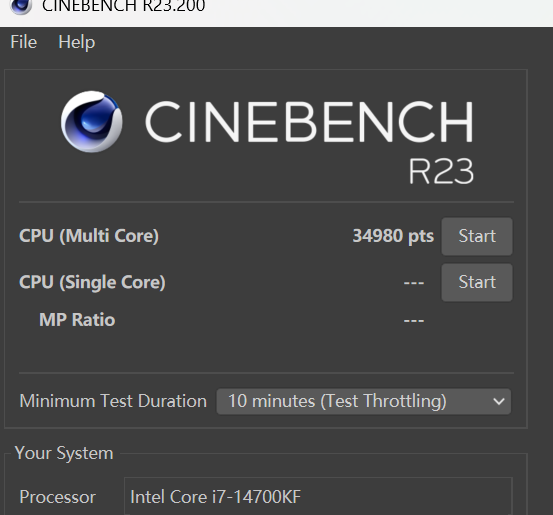
Task: Click the CPU (Multi Core) label
Action: click(89, 236)
